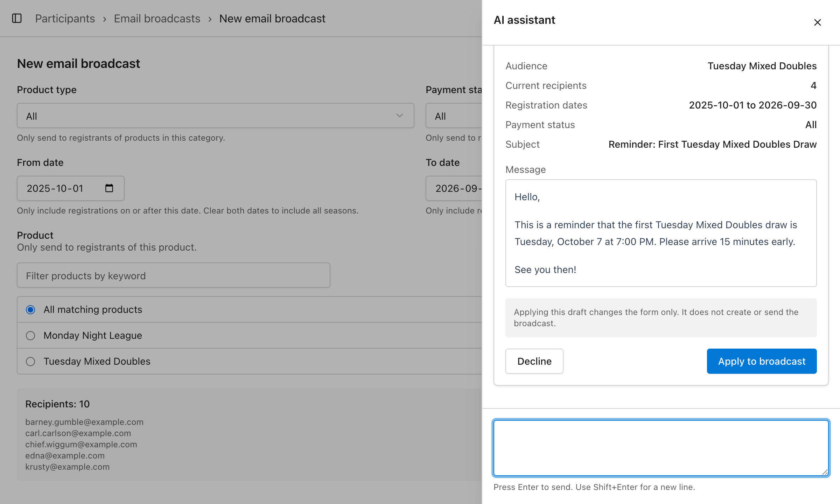This screenshot has height=504, width=840.
Task: Open the Participants breadcrumb link
Action: tap(65, 18)
